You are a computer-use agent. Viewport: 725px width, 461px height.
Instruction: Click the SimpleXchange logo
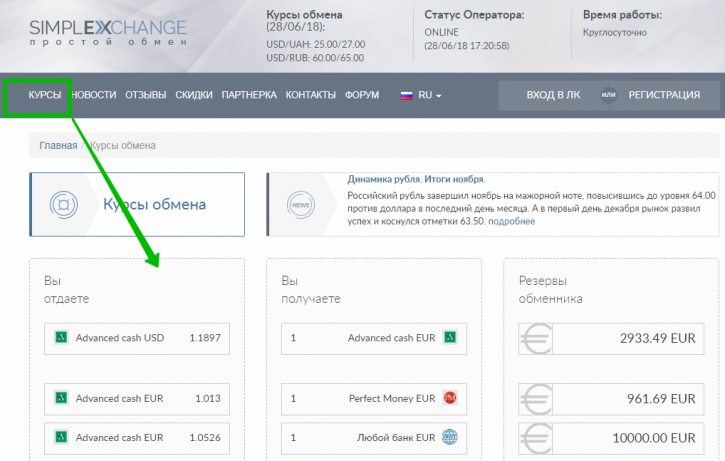click(108, 32)
